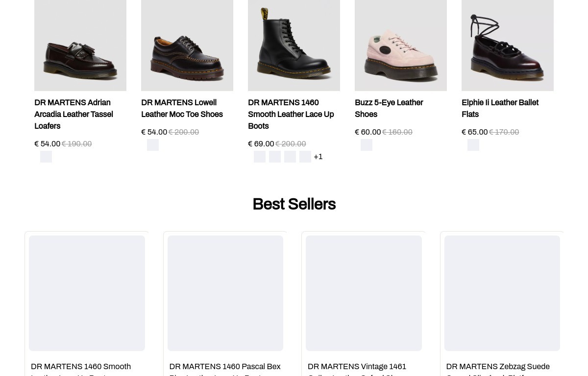Select color swatch under Lowell Moc Toe Shoes
The width and height of the screenshot is (588, 376).
(153, 145)
